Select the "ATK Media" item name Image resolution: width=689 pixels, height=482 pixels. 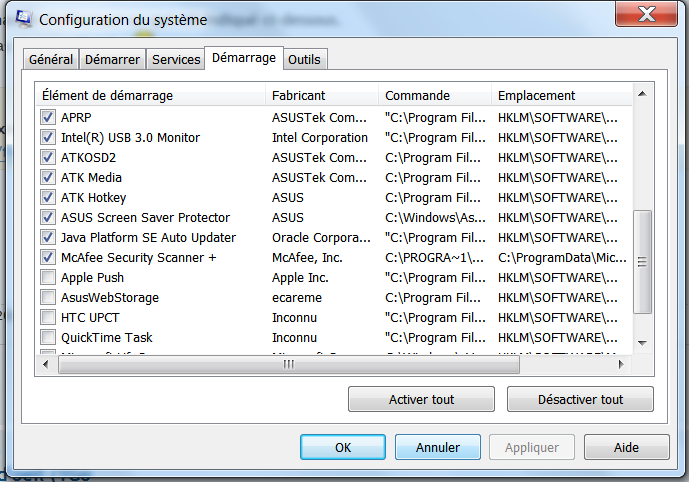click(x=91, y=178)
